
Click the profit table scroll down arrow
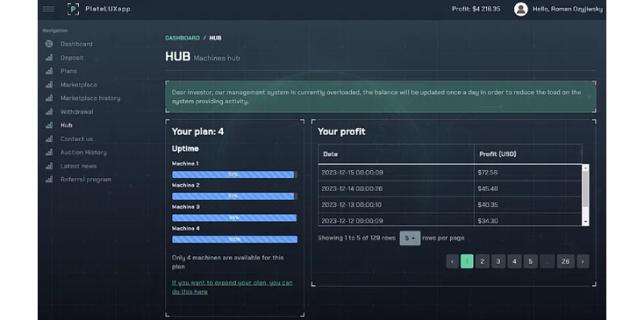(x=585, y=222)
